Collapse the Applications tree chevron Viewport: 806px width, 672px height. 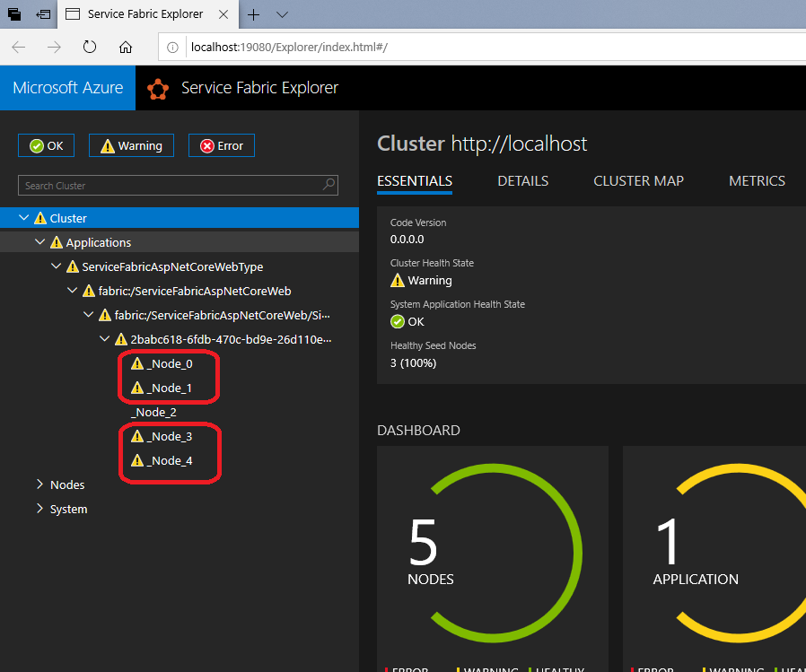click(x=39, y=242)
